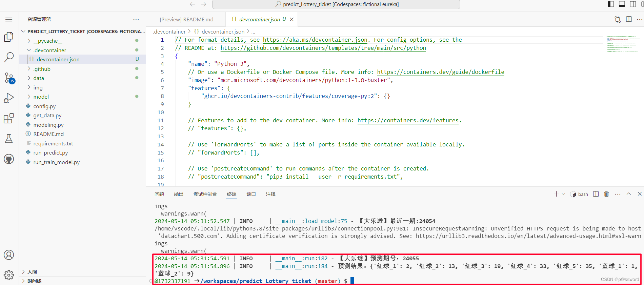644x285 pixels.
Task: Open the Explorer view in activity bar
Action: pos(9,37)
